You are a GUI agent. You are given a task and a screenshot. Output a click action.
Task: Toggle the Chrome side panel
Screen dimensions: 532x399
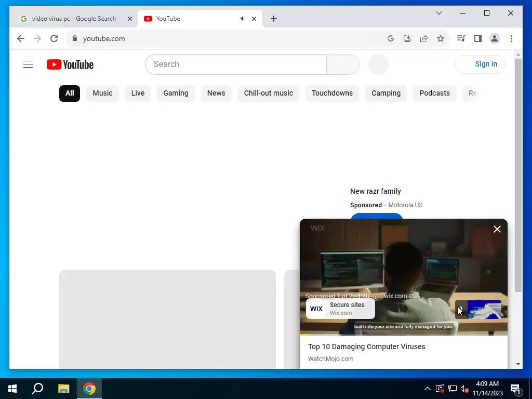(x=478, y=38)
